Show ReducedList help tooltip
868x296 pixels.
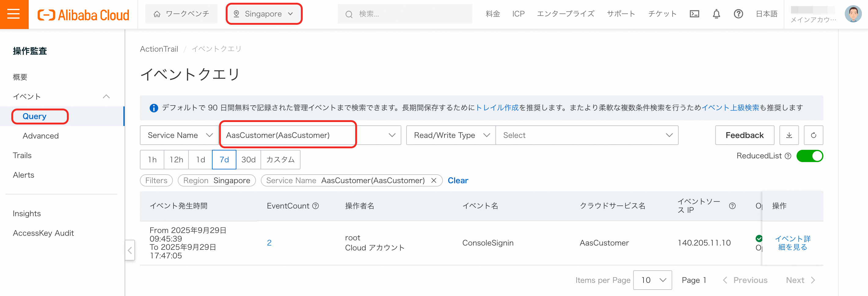788,156
